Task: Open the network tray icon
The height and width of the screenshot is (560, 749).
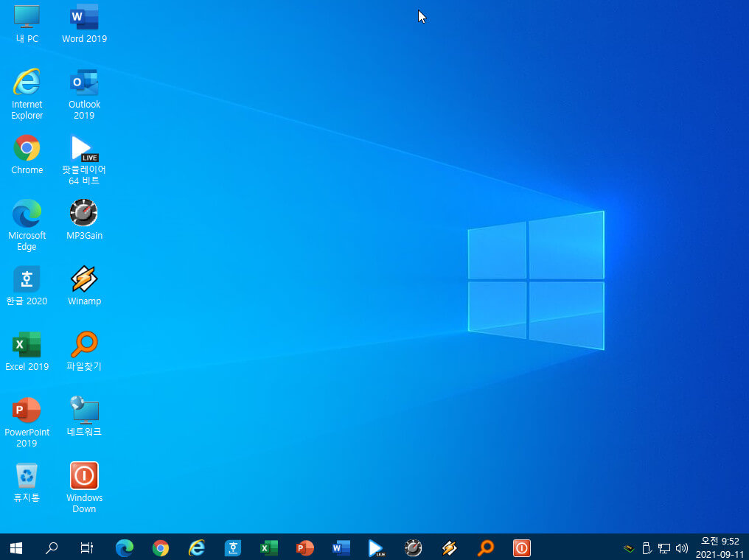Action: coord(664,548)
